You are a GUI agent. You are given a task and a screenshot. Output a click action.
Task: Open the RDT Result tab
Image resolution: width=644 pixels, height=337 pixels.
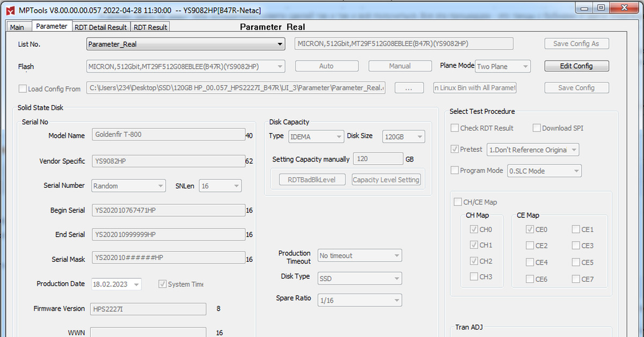click(150, 27)
